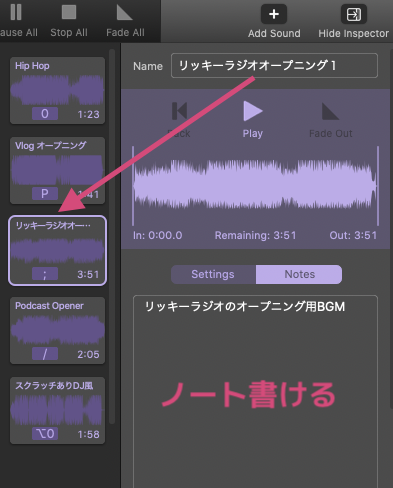Click the Name text field
This screenshot has width=393, height=488.
[x=274, y=66]
